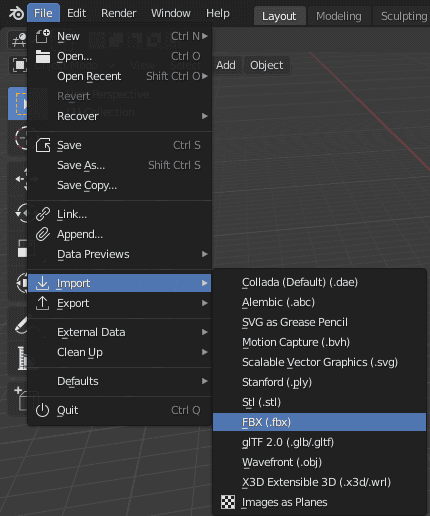Click the object mode selector icon
Screen dimensions: 430x516
point(19,65)
